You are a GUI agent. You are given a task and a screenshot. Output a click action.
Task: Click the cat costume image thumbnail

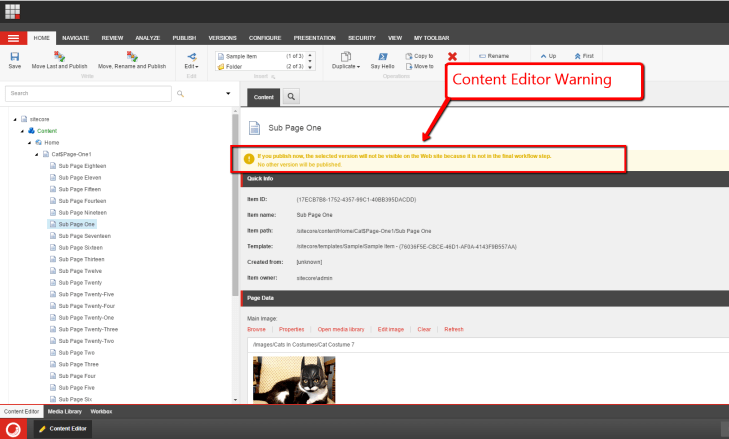294,379
